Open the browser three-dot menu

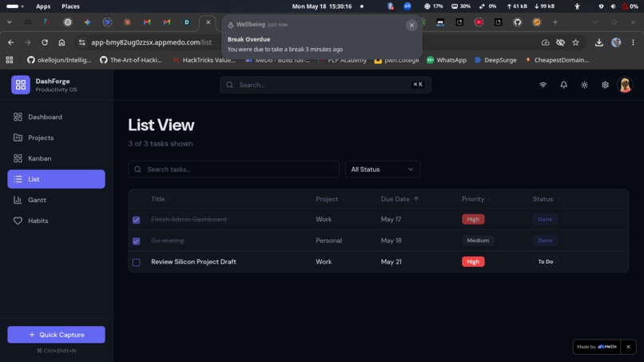(633, 42)
